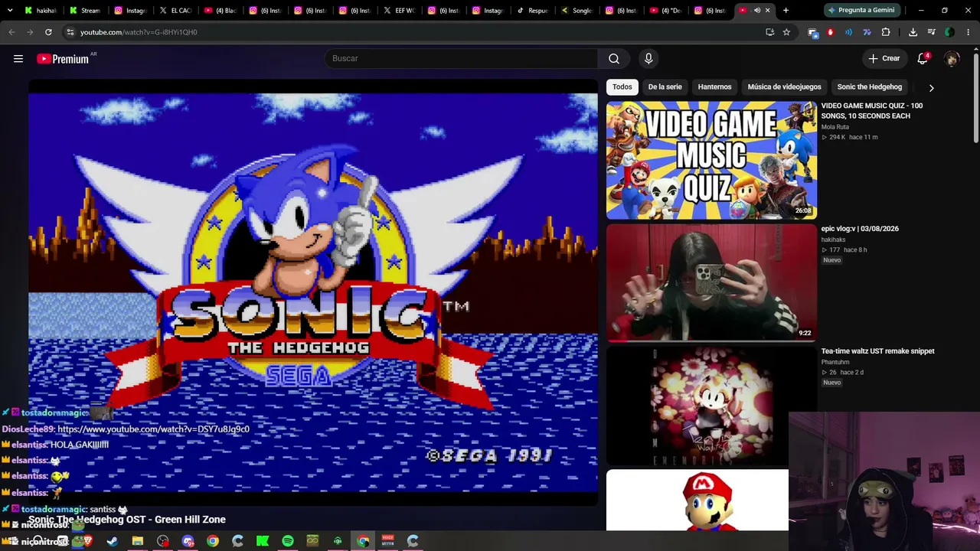Switch to the 'EL CAC' browser tab
Image resolution: width=980 pixels, height=551 pixels.
click(175, 10)
